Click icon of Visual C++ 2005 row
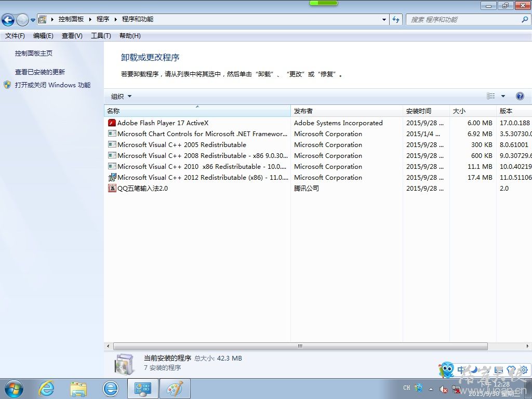The width and height of the screenshot is (532, 399). point(112,144)
